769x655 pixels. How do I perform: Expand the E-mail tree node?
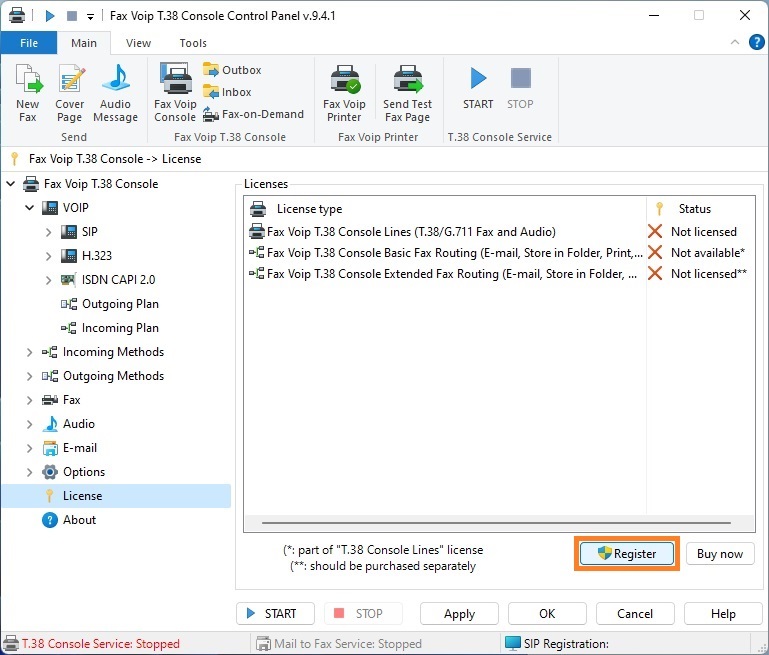[x=29, y=448]
